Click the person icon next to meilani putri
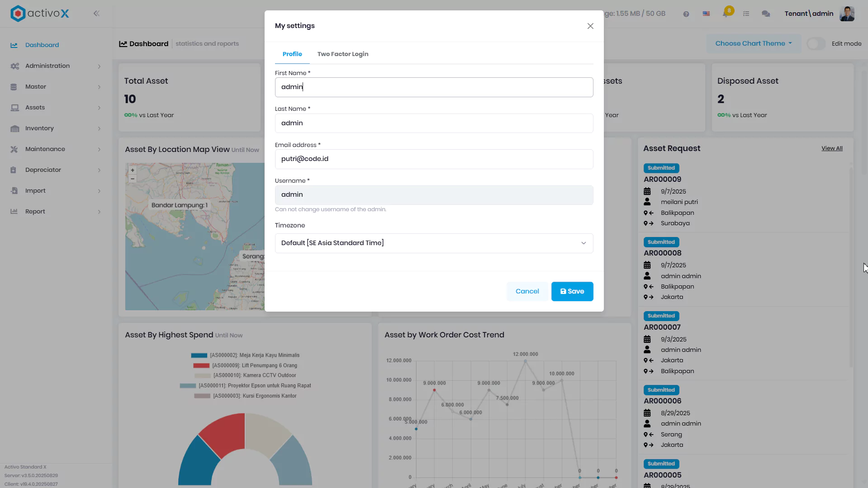868x488 pixels. point(647,202)
